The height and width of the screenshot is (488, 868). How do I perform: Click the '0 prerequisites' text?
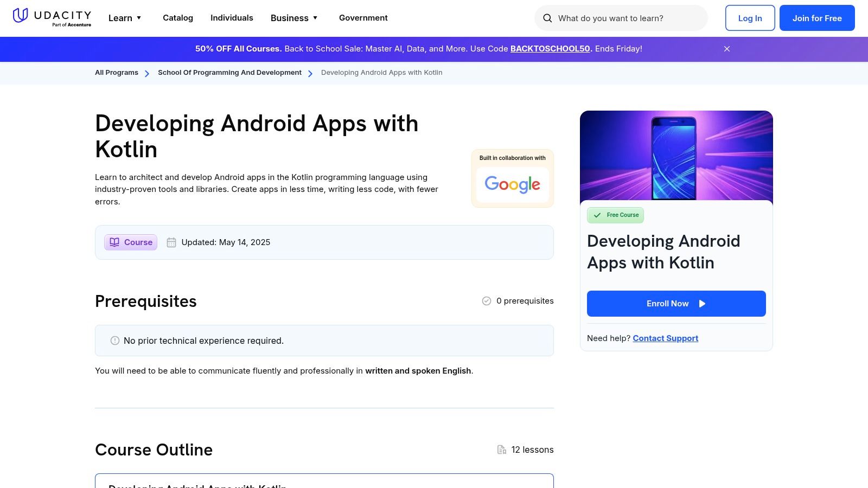[x=525, y=301]
